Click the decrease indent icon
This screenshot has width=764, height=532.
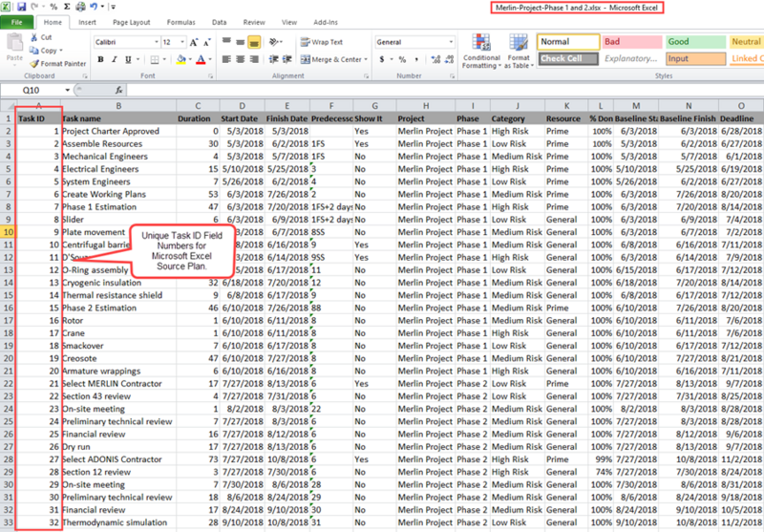point(274,59)
